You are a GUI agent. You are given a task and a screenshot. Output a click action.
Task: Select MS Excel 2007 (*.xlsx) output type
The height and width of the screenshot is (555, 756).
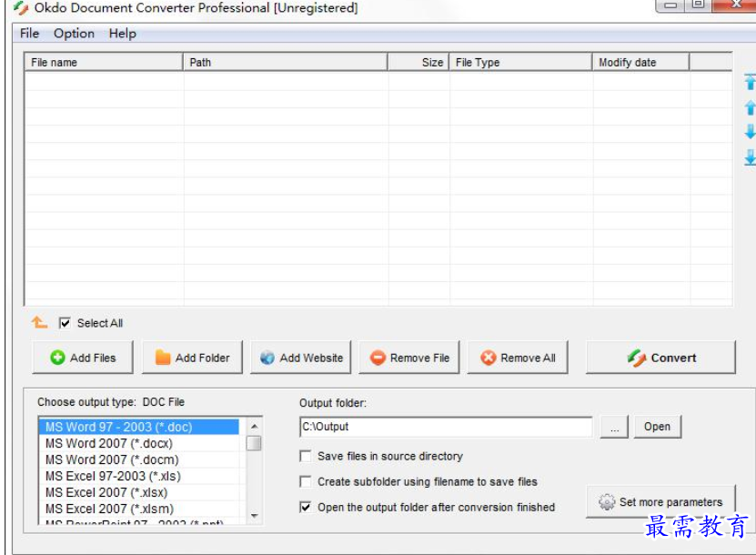[x=139, y=492]
